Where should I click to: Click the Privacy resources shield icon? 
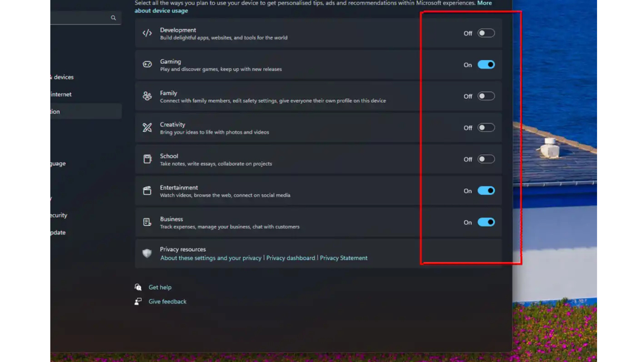147,253
